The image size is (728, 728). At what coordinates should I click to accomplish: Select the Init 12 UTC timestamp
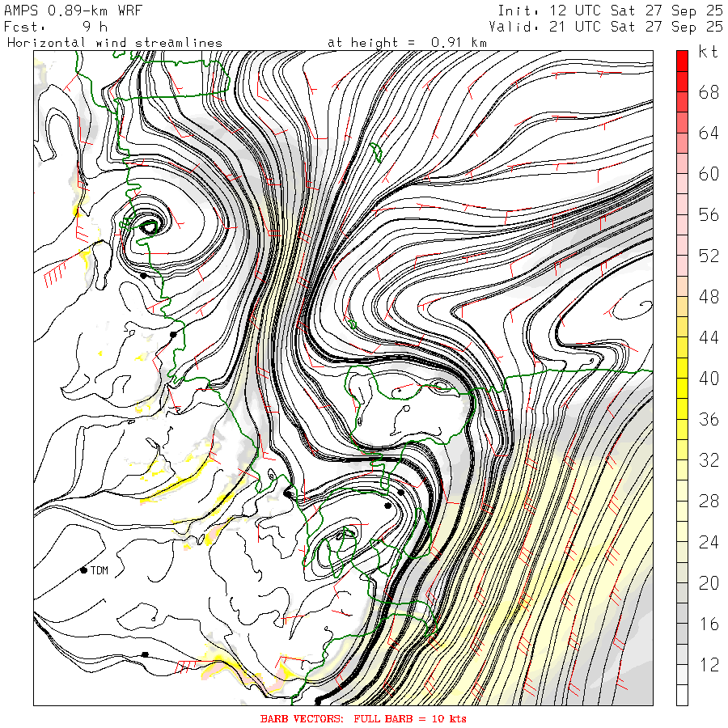(x=610, y=11)
